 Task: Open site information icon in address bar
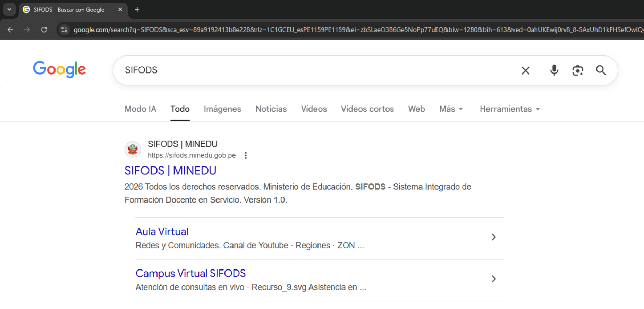point(64,30)
